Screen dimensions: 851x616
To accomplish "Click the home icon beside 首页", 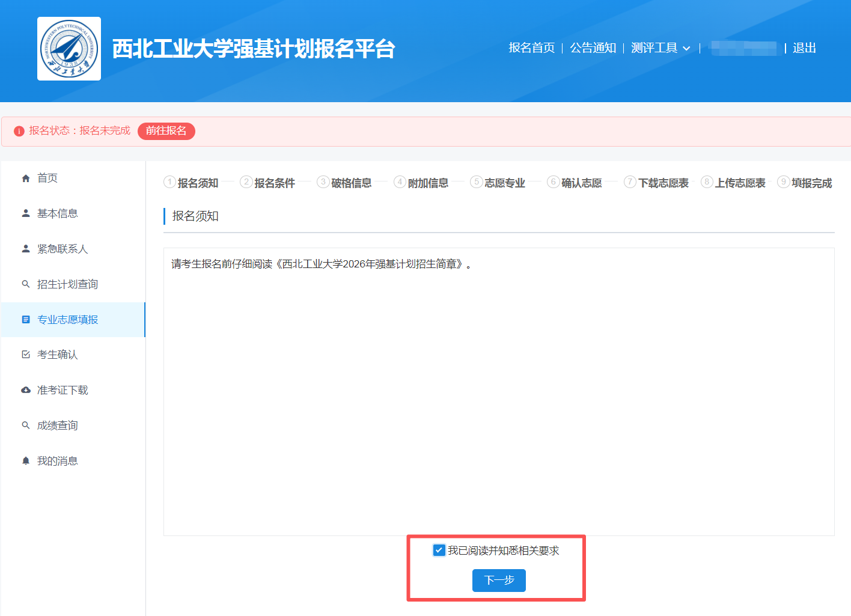I will 26,178.
